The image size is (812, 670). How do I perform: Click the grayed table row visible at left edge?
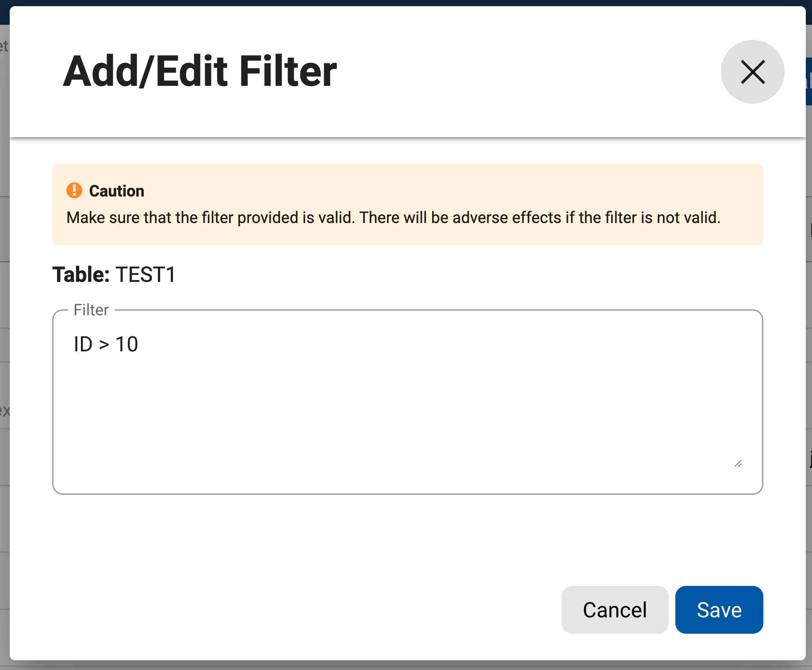pos(4,411)
